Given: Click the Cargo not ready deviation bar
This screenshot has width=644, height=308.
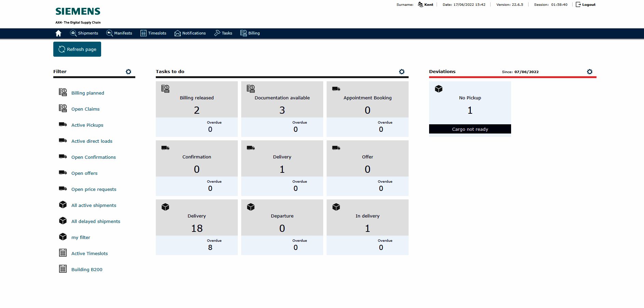Looking at the screenshot, I should point(470,129).
